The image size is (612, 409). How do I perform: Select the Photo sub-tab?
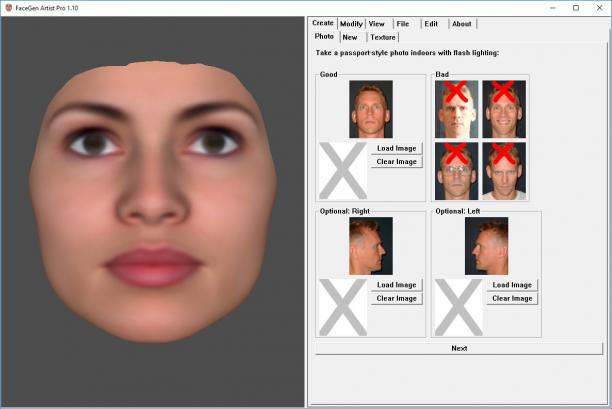pyautogui.click(x=324, y=36)
